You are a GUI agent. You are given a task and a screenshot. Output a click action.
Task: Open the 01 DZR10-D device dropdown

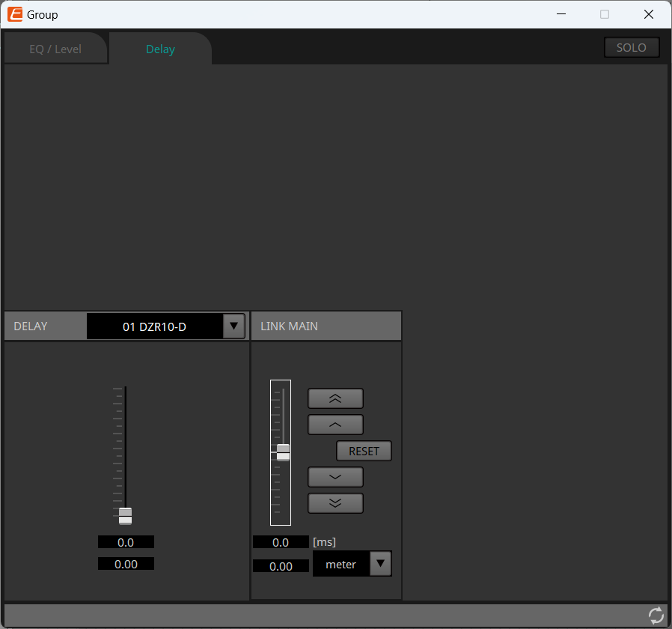(233, 326)
